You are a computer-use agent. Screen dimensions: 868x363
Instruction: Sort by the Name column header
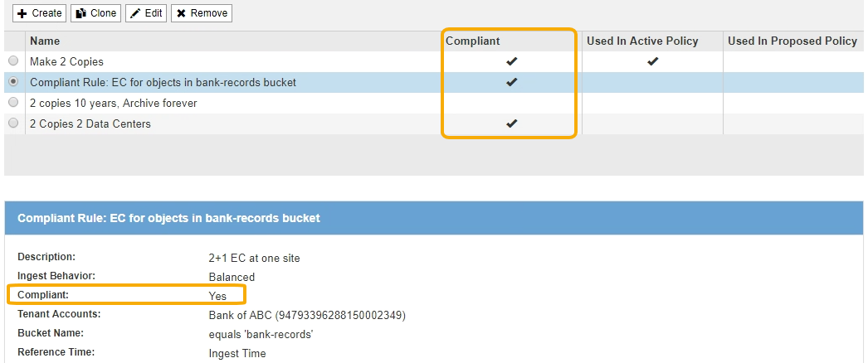tap(45, 41)
